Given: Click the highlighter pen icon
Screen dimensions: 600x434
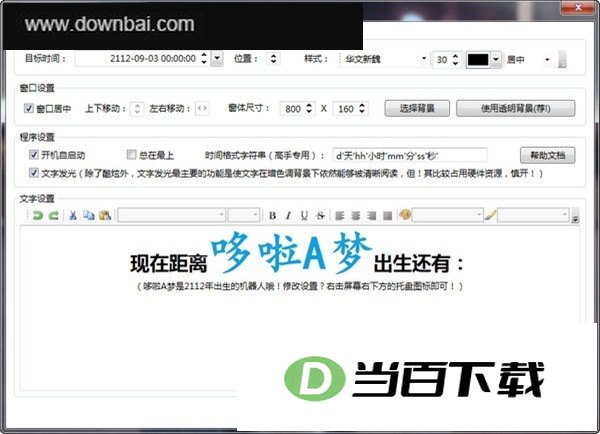Looking at the screenshot, I should pyautogui.click(x=490, y=215).
